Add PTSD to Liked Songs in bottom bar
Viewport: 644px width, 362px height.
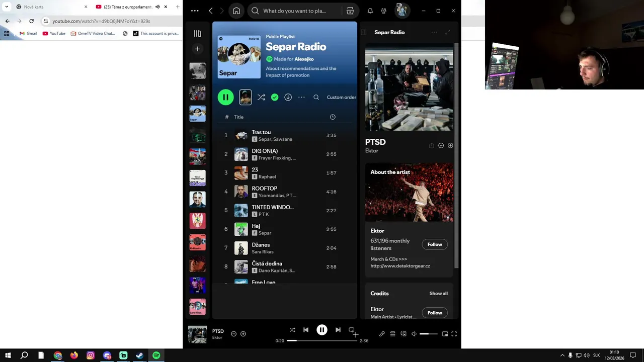coord(243,334)
